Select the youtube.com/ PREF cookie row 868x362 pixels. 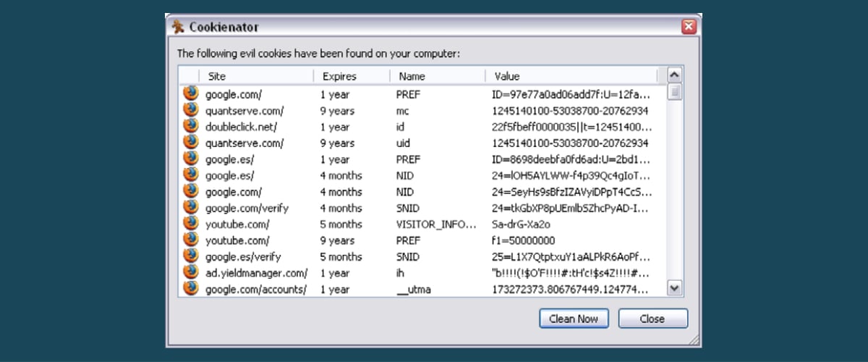coord(422,240)
